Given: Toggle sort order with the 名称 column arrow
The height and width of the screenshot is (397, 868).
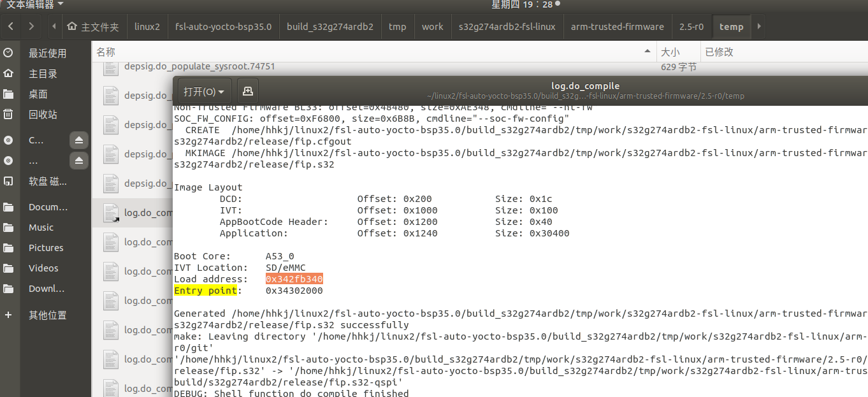Looking at the screenshot, I should [x=647, y=51].
